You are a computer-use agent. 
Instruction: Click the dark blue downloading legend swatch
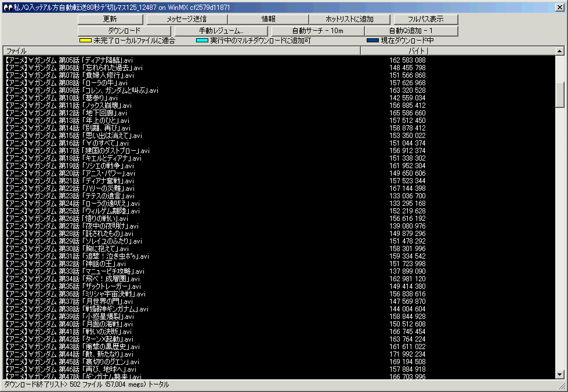pos(372,41)
